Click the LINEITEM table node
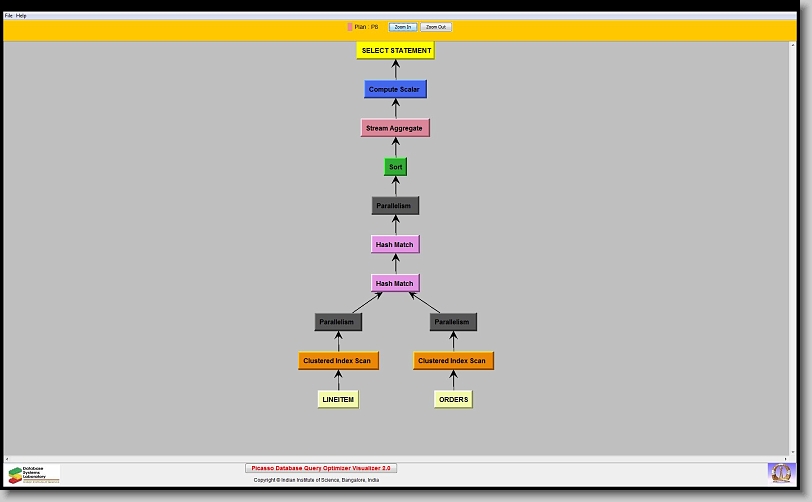The width and height of the screenshot is (812, 502). 338,399
